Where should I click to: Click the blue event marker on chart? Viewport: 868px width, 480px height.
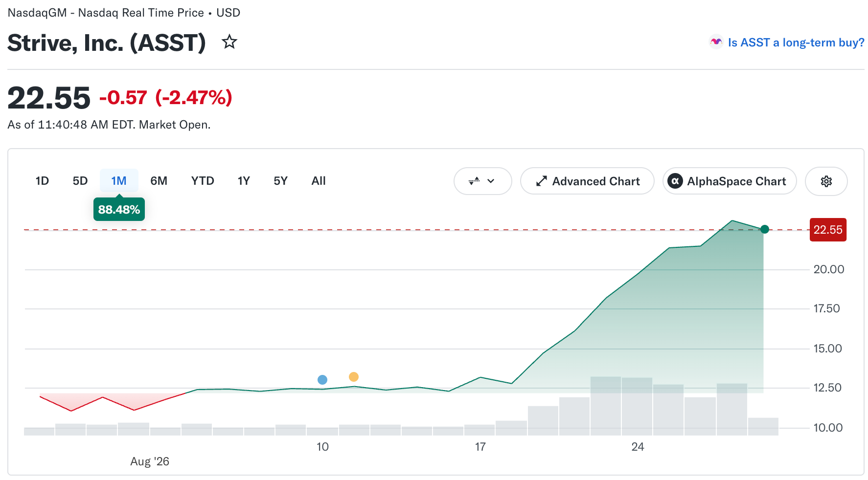322,380
